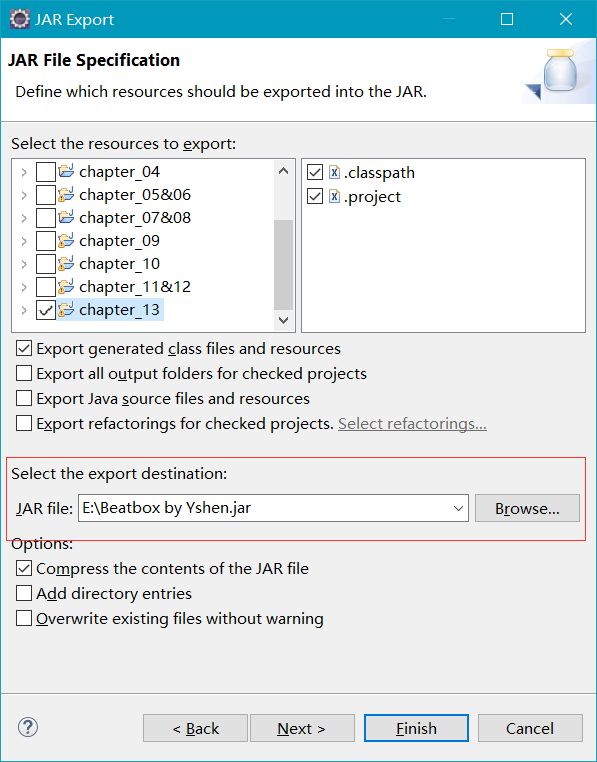
Task: Expand the chapter_11&12 tree node
Action: [24, 286]
